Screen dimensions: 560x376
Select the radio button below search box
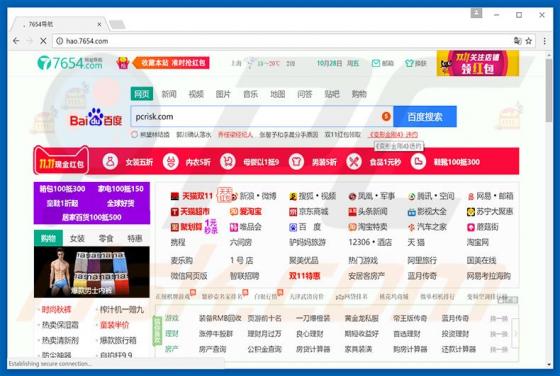pos(134,135)
